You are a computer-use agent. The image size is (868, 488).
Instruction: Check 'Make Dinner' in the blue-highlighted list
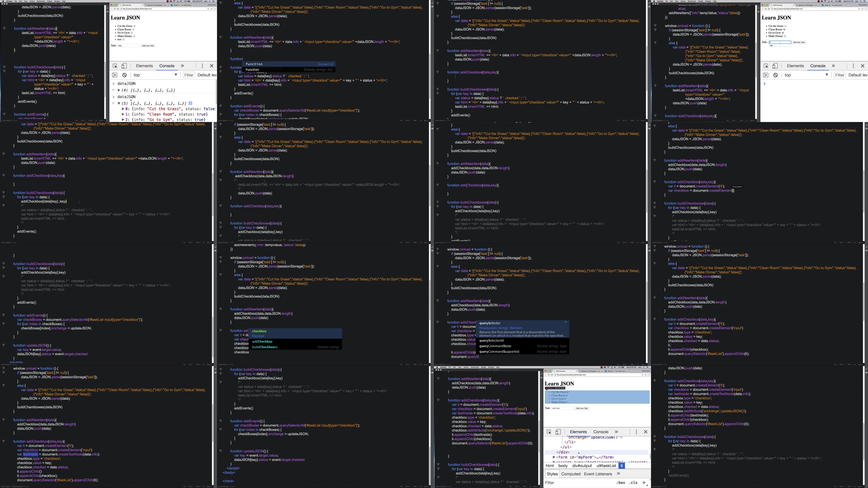point(567,402)
